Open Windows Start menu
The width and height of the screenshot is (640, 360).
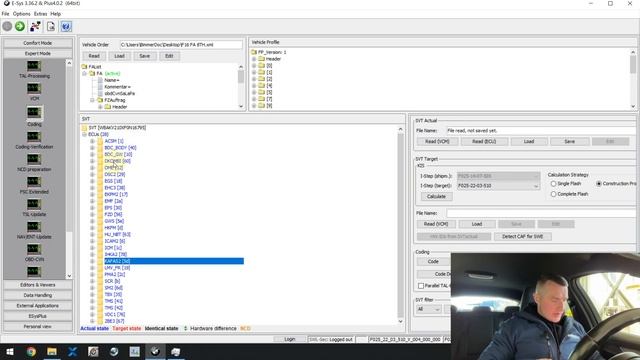pos(9,351)
